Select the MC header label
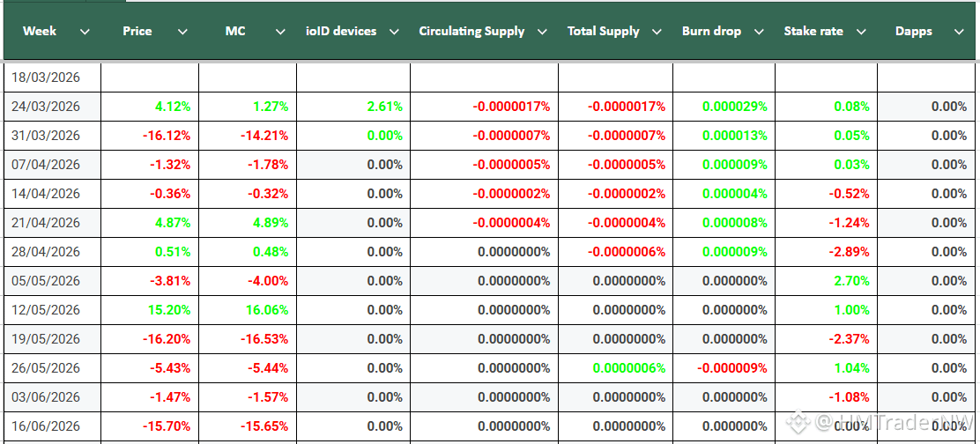 (235, 31)
